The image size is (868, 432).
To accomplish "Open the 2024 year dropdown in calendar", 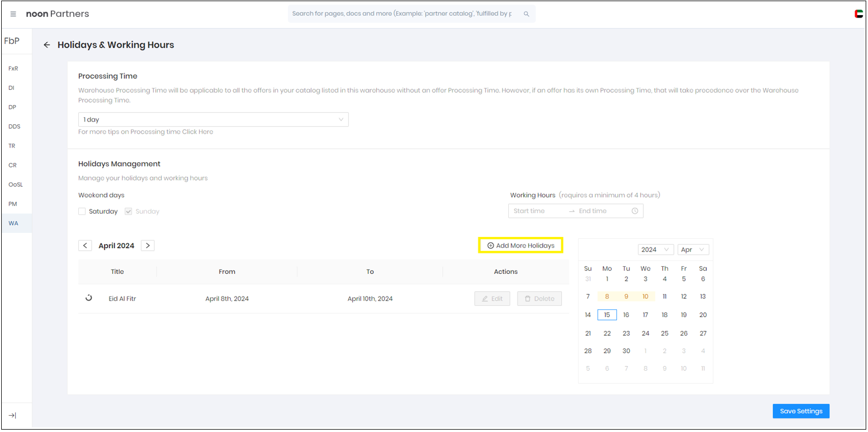I will click(656, 249).
